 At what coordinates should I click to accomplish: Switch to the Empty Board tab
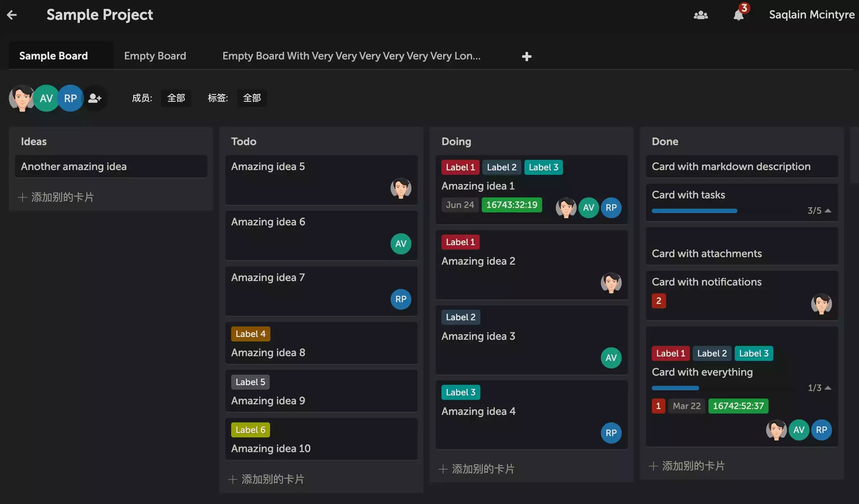155,56
